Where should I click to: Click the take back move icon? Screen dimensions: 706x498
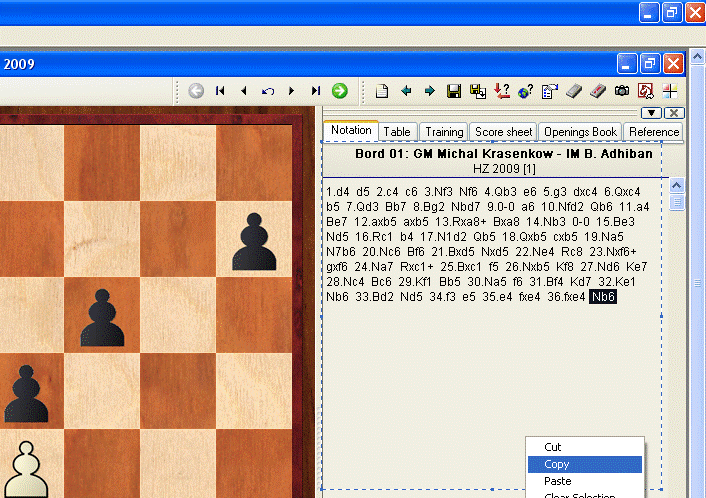click(x=268, y=91)
